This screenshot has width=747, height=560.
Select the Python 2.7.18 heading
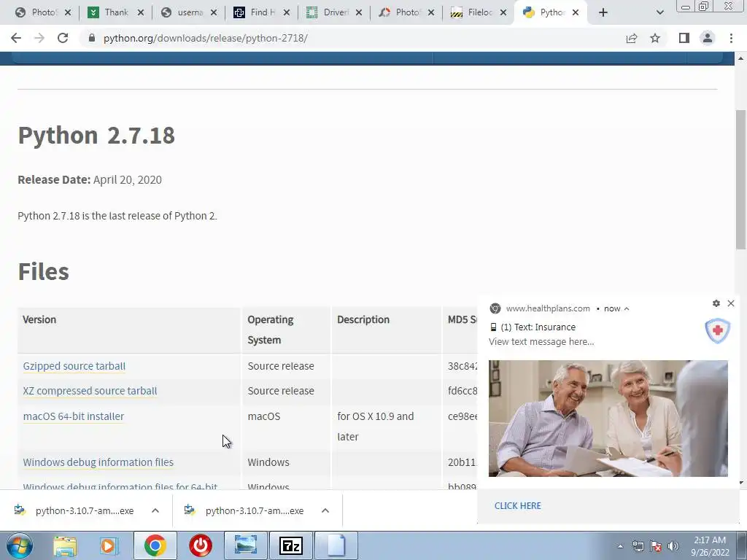pos(96,135)
